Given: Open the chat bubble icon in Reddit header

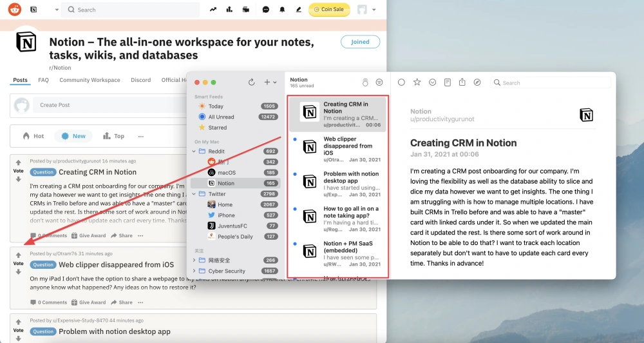Looking at the screenshot, I should [266, 10].
